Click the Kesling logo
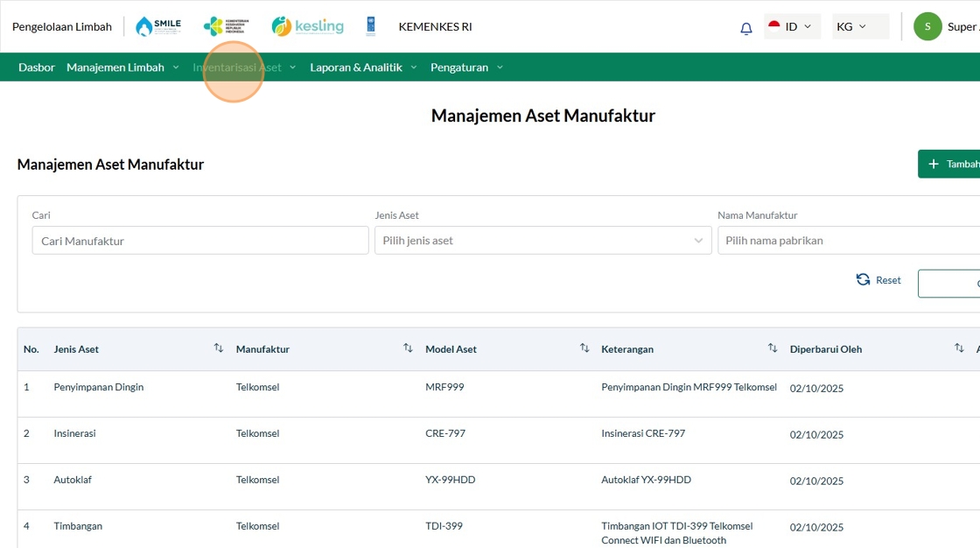 tap(307, 26)
